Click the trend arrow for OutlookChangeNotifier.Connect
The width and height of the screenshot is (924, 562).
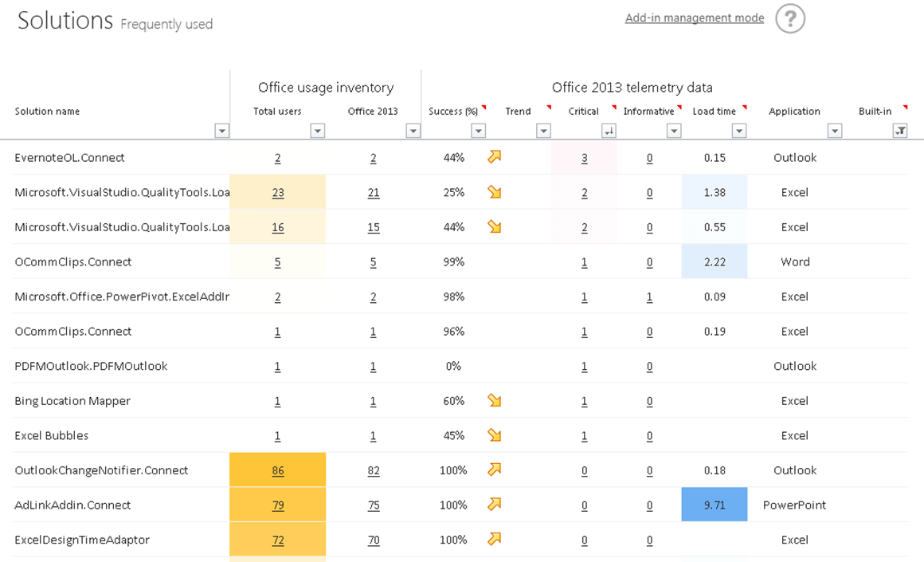494,470
